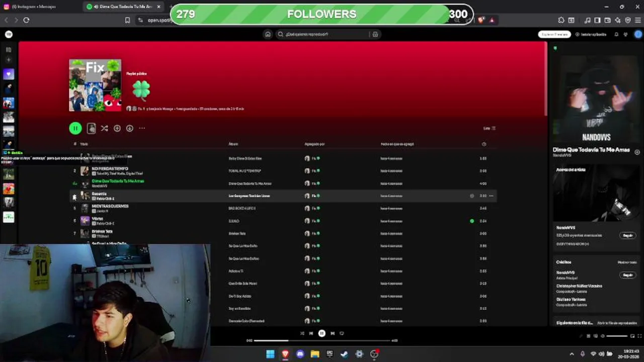644x362 pixels.
Task: Open Windows Start menu
Action: (270, 354)
